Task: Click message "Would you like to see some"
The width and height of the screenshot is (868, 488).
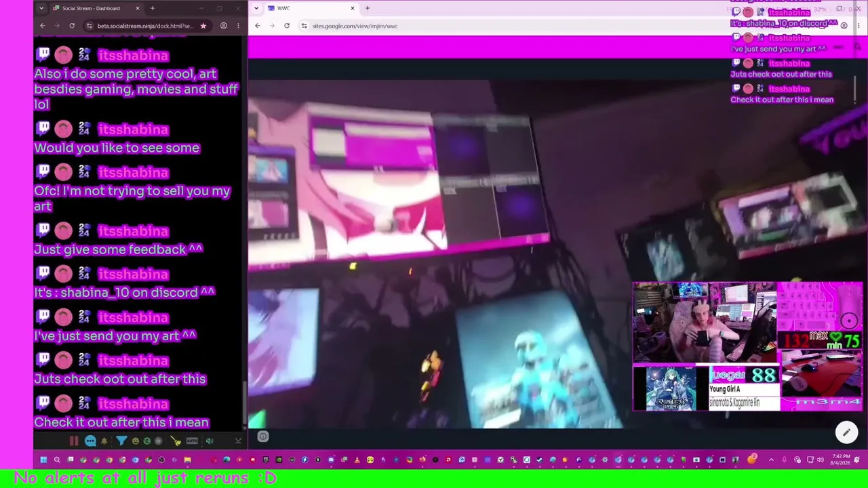Action: [x=117, y=148]
